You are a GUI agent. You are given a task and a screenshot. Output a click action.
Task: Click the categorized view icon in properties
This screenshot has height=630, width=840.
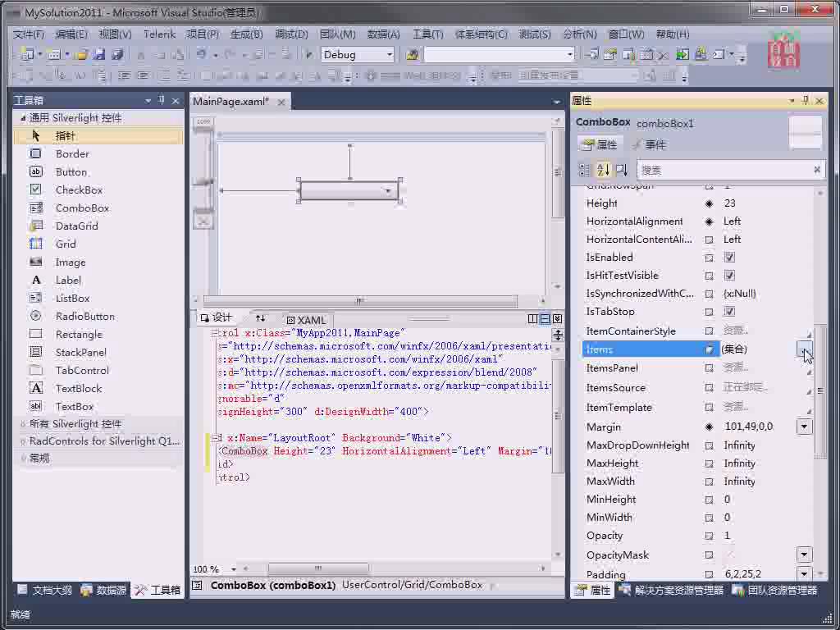(584, 170)
